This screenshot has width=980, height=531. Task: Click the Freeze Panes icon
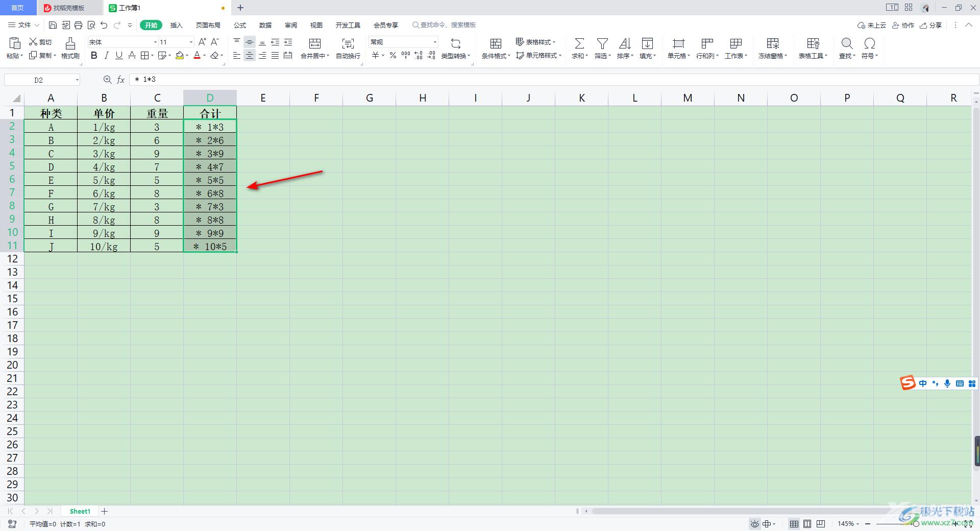(x=773, y=43)
